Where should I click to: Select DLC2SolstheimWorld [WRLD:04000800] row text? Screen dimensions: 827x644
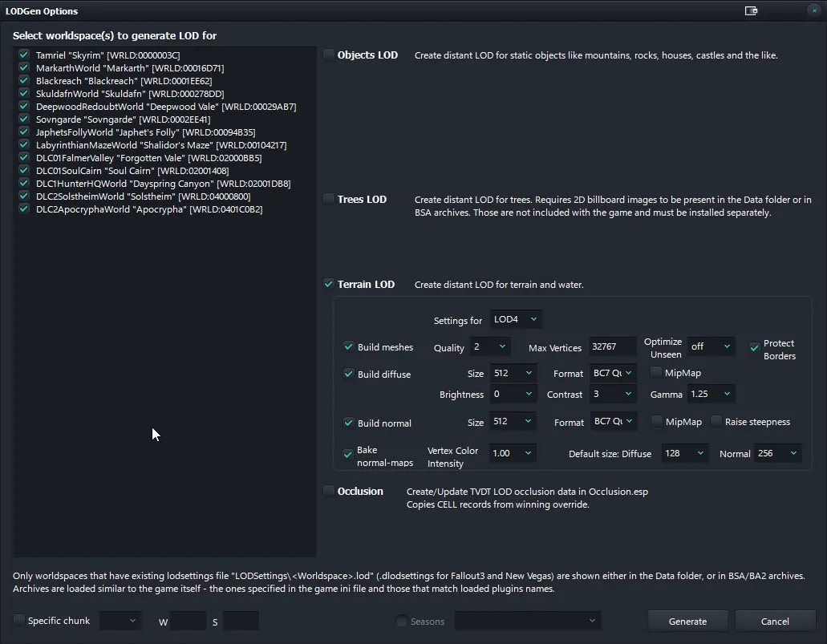pos(143,196)
